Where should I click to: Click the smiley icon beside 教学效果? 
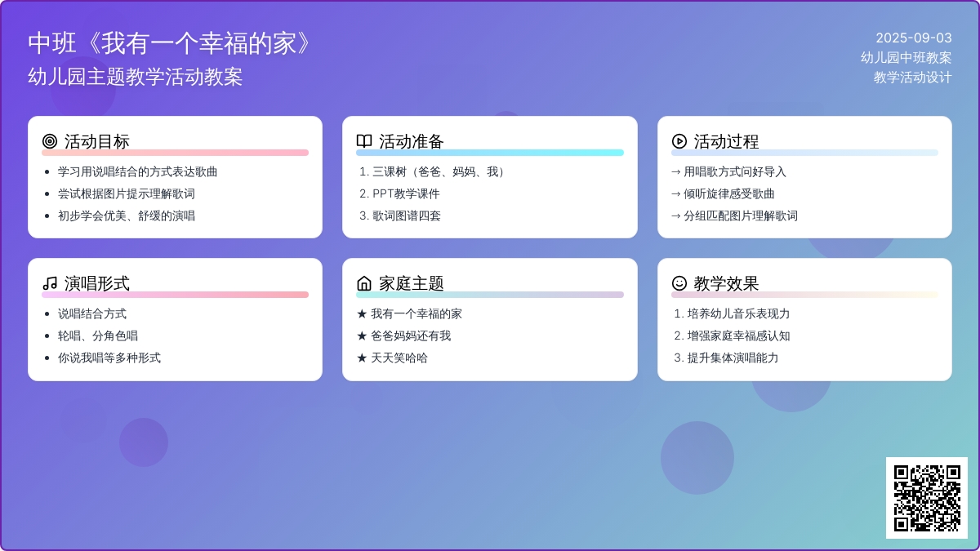pos(679,283)
